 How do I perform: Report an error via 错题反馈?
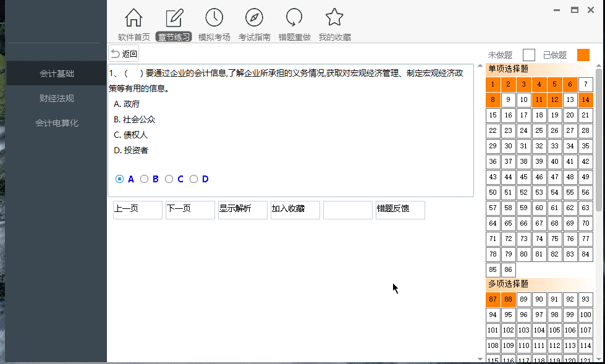(400, 210)
